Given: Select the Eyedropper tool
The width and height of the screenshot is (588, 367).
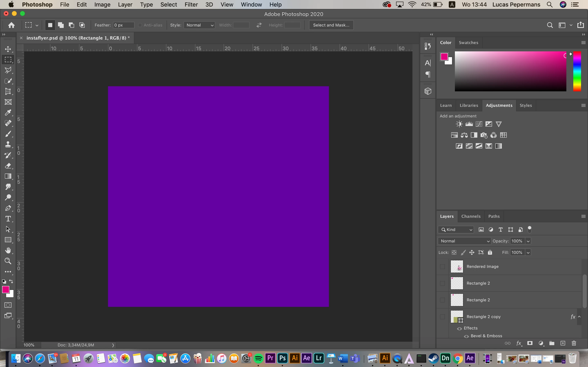Looking at the screenshot, I should [8, 113].
